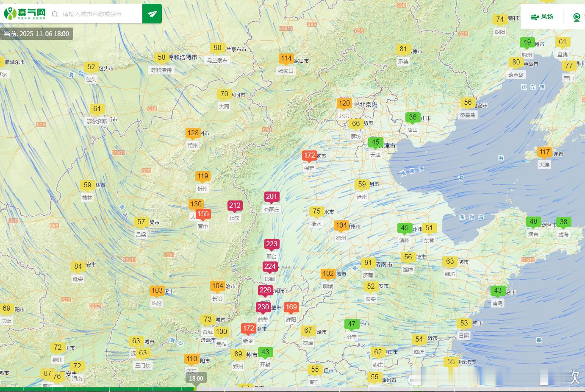Click the Handan marker showing 224
Image resolution: width=585 pixels, height=392 pixels.
270,267
